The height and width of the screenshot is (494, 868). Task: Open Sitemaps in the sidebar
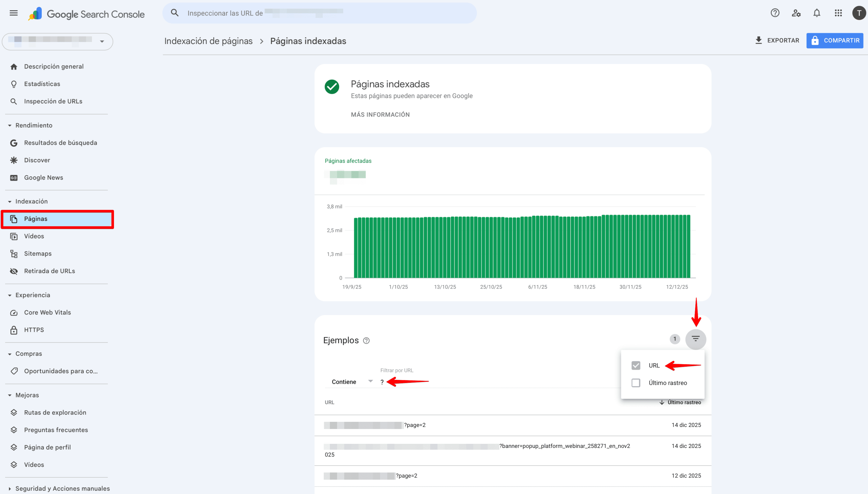click(38, 253)
